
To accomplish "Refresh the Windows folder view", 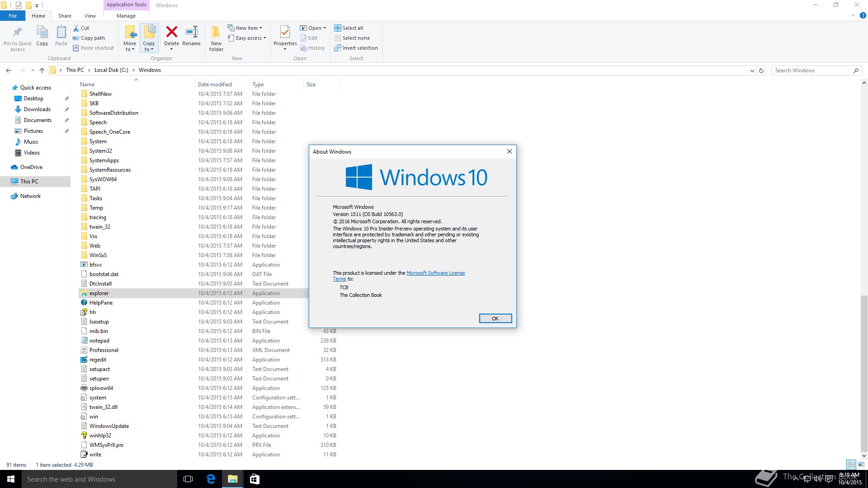I will point(761,70).
